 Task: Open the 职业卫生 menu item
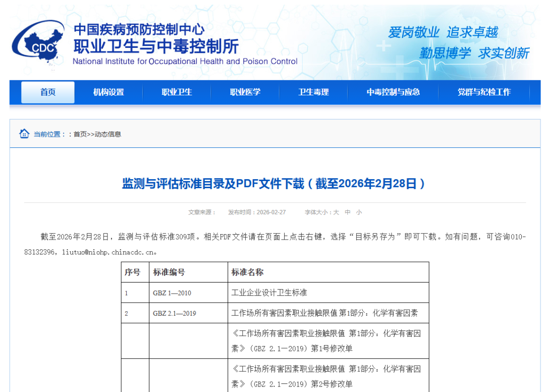[x=177, y=92]
